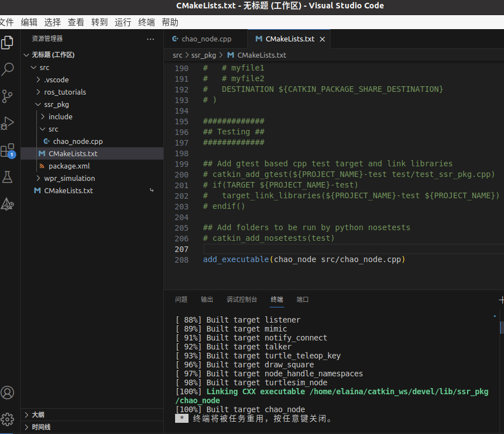Click the CMake icon on CMakeLists.txt tab
The image size is (504, 434).
pos(259,39)
